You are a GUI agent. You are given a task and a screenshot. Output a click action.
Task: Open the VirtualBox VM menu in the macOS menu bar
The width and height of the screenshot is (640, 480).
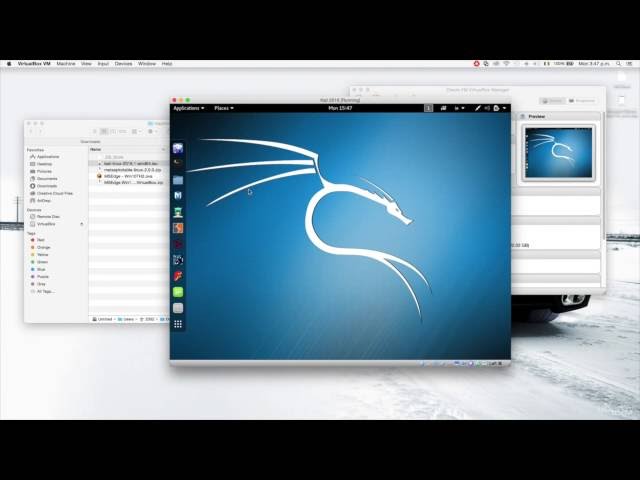tap(34, 64)
